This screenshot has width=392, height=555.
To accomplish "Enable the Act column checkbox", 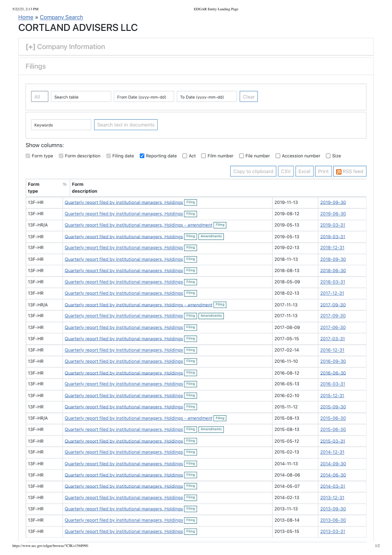I will coord(185,156).
